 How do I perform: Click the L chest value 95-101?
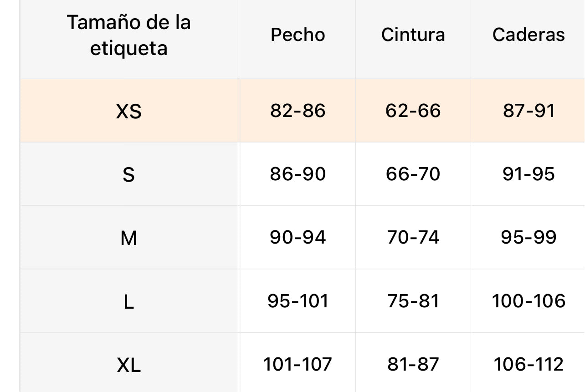(x=298, y=301)
